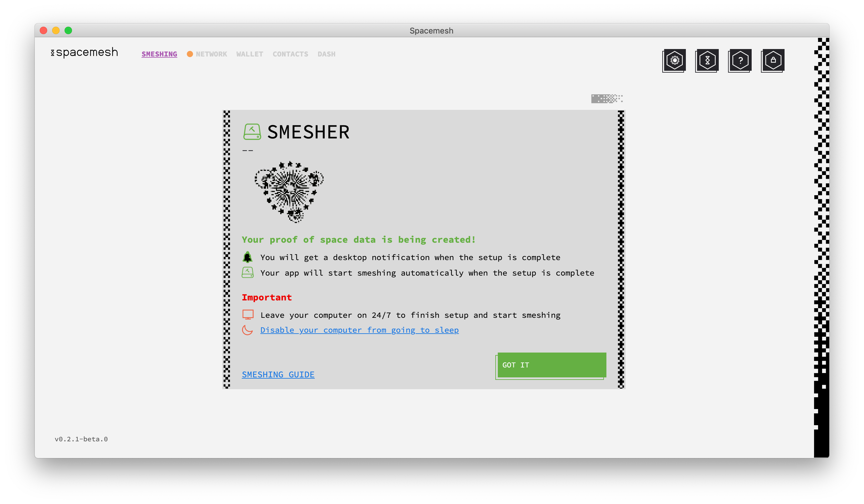Viewport: 864px width, 504px height.
Task: Click the SMESHING tab
Action: tap(159, 53)
